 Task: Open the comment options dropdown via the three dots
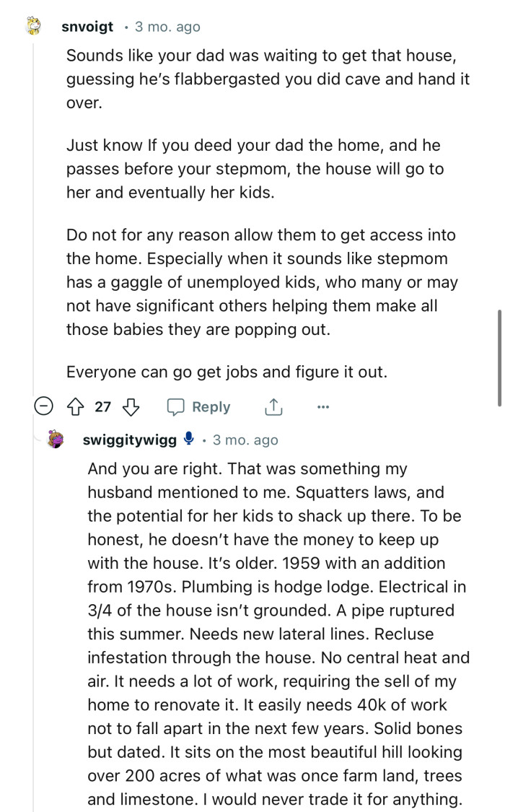point(322,406)
